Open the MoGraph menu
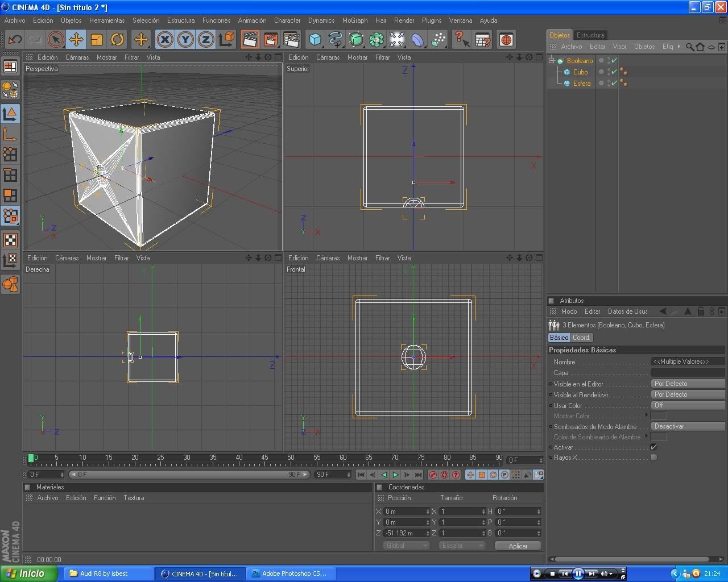The width and height of the screenshot is (728, 582). (x=355, y=20)
